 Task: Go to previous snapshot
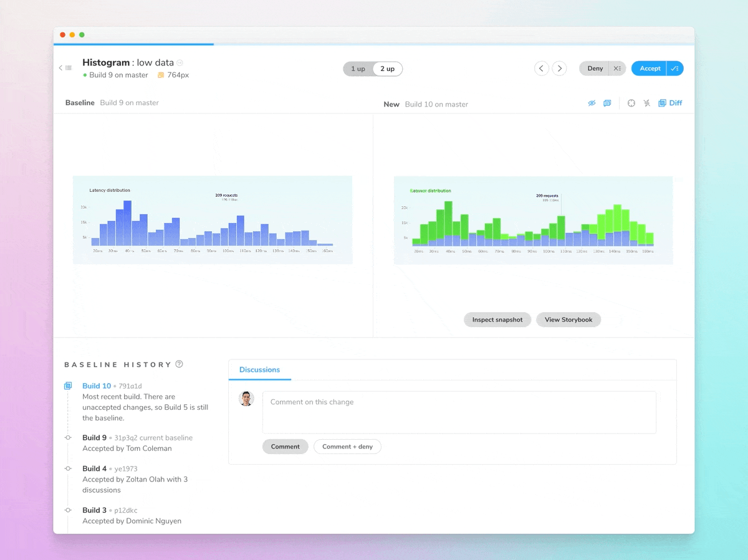542,69
